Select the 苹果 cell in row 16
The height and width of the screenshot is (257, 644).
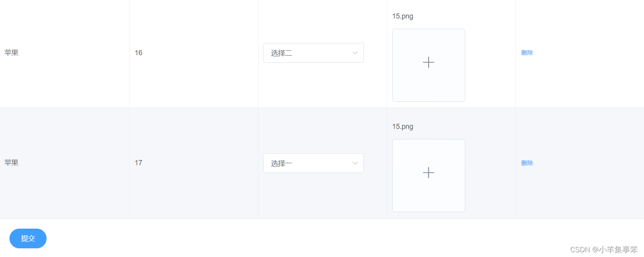pyautogui.click(x=11, y=53)
